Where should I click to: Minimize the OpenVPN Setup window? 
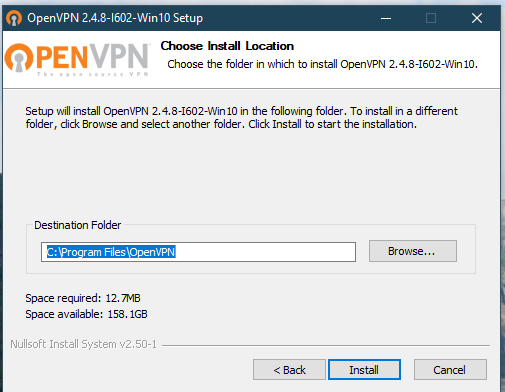point(386,18)
